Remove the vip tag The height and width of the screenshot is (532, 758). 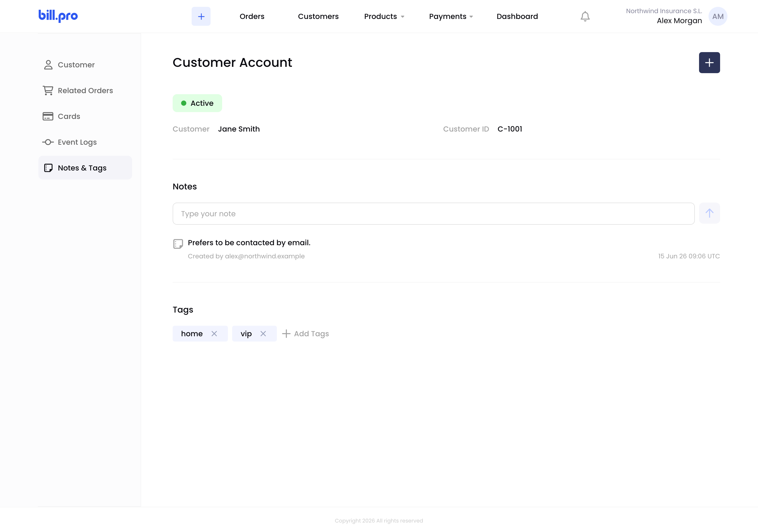pos(263,334)
